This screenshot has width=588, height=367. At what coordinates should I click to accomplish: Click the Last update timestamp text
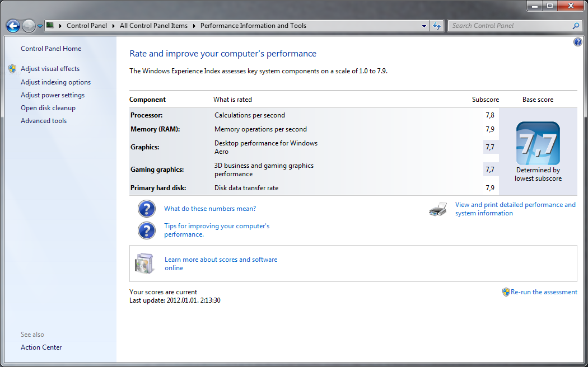[x=175, y=300]
